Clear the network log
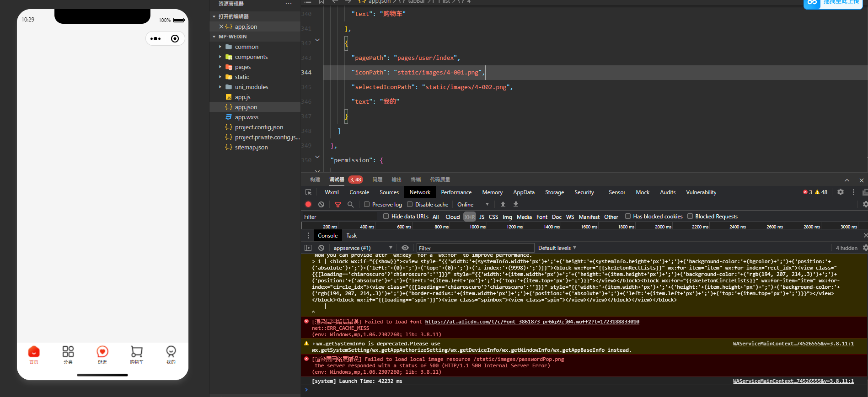The height and width of the screenshot is (397, 868). click(321, 205)
